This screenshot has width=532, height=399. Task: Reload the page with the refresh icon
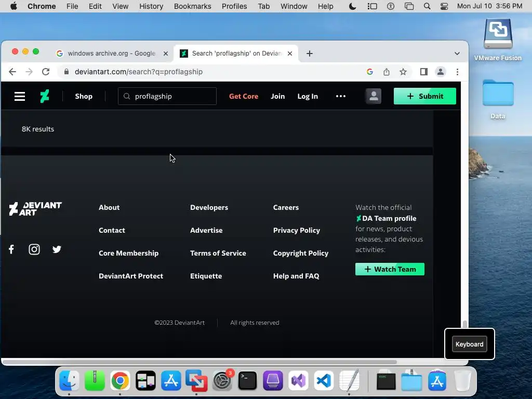[x=46, y=72]
